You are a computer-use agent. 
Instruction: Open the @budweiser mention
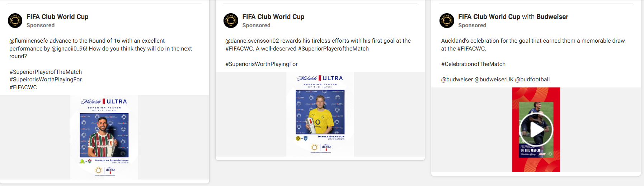(x=457, y=80)
